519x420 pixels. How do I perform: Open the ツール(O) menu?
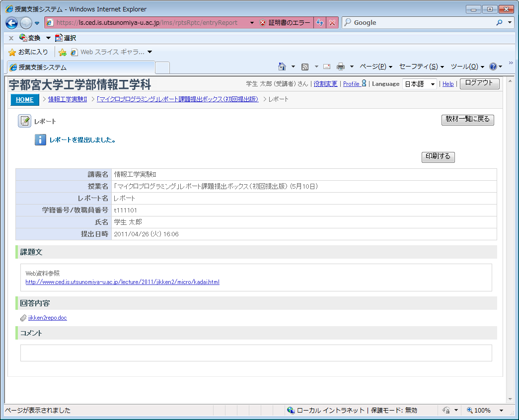tap(467, 67)
